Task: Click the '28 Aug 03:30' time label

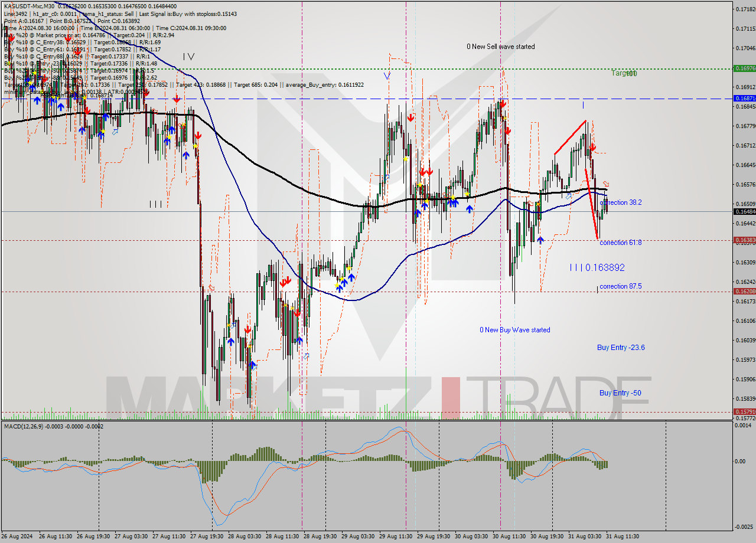Action: point(245,537)
